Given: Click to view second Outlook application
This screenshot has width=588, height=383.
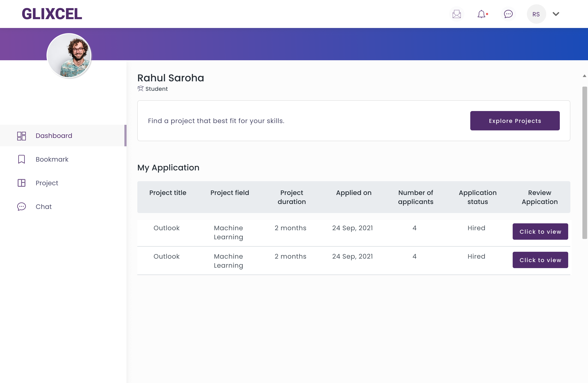Looking at the screenshot, I should pos(540,260).
